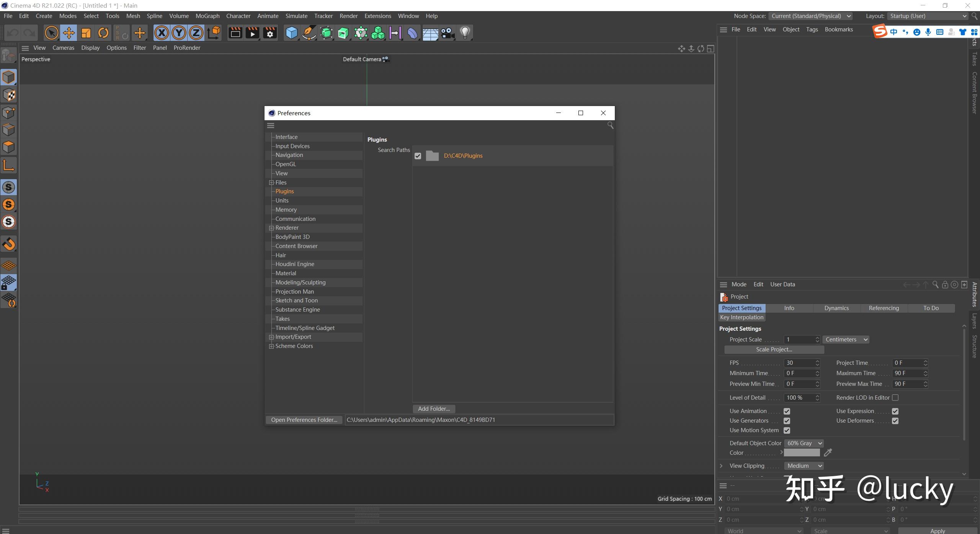This screenshot has height=534, width=980.
Task: Open the Node Space dropdown
Action: (x=811, y=16)
